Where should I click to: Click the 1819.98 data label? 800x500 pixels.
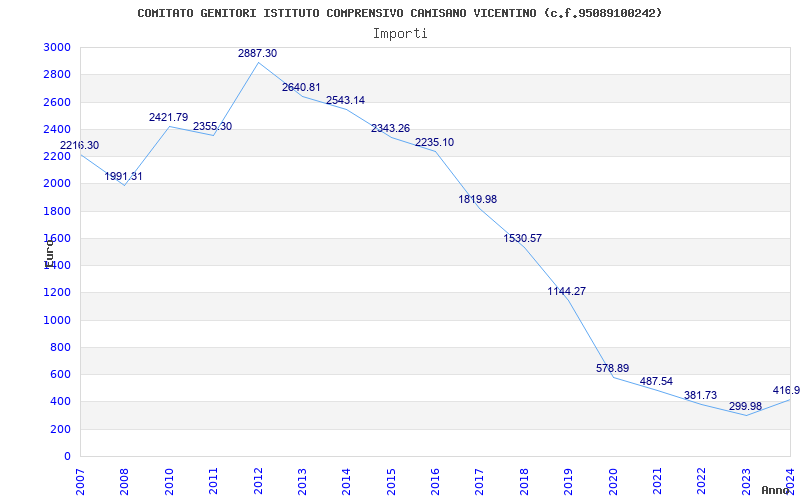coord(478,199)
